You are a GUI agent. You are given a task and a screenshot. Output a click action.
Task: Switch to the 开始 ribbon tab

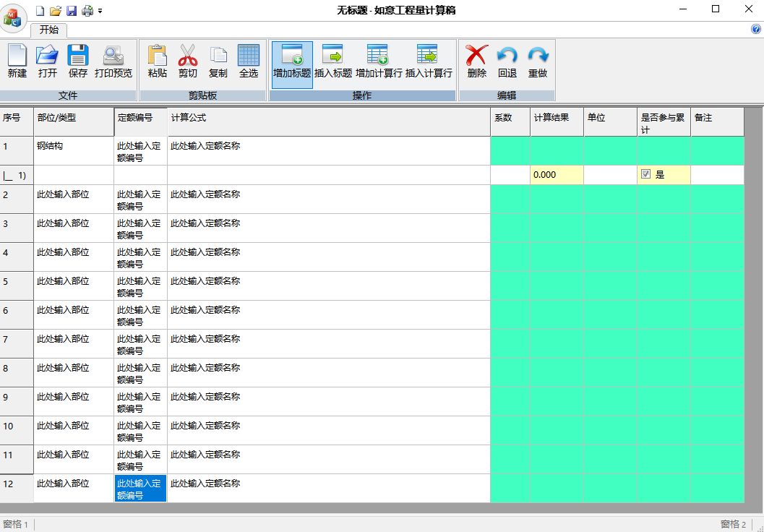(x=48, y=30)
